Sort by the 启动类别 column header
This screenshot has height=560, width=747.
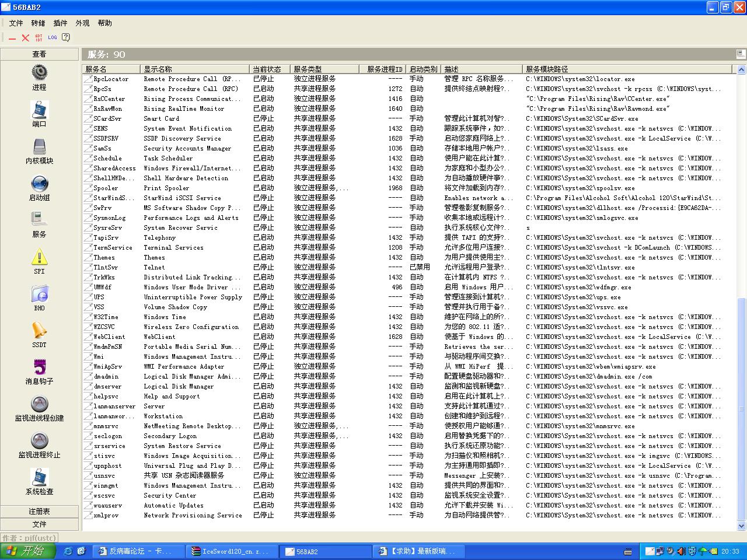click(423, 69)
